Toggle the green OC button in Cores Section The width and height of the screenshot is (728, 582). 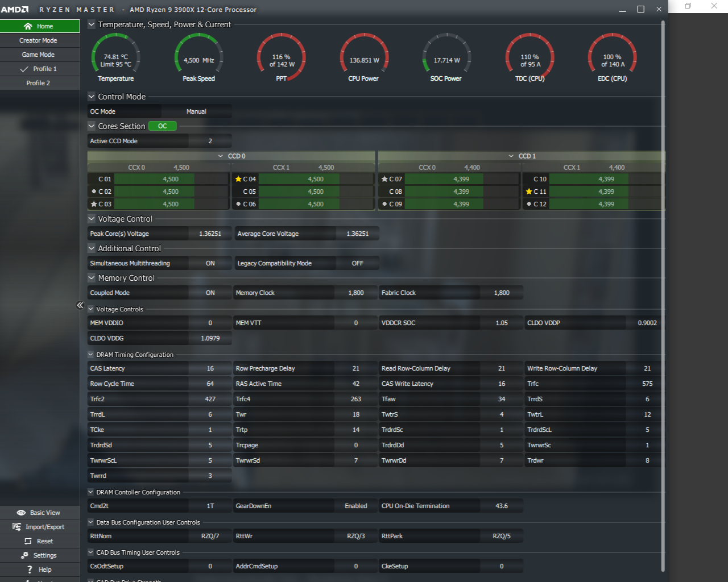pos(162,126)
